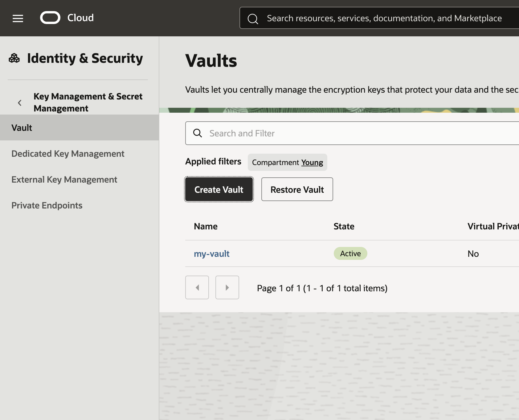Click Identity & Security heading text
Image resolution: width=519 pixels, height=420 pixels.
pyautogui.click(x=85, y=58)
